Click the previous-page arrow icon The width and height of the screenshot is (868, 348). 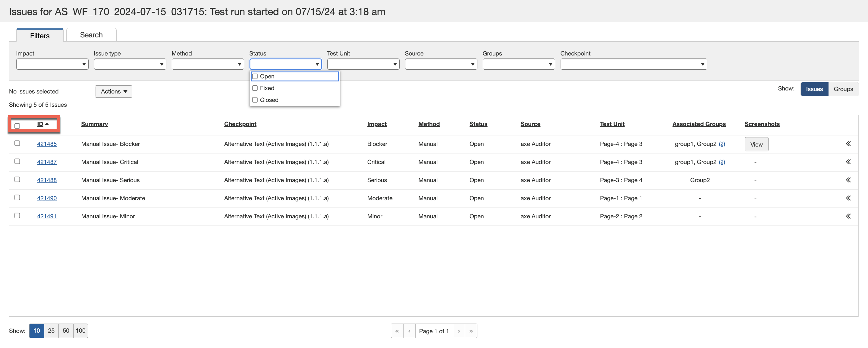pyautogui.click(x=409, y=331)
